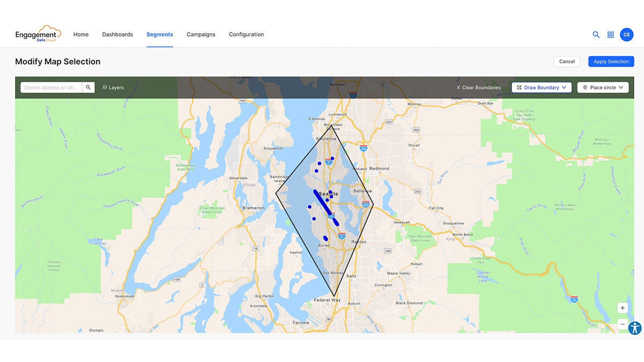Click the CE profile avatar icon
Viewport: 644px width, 362px height.
coord(626,34)
